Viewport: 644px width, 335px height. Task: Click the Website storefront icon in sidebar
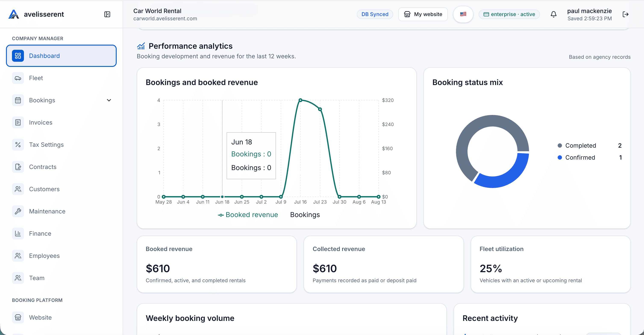coord(18,318)
